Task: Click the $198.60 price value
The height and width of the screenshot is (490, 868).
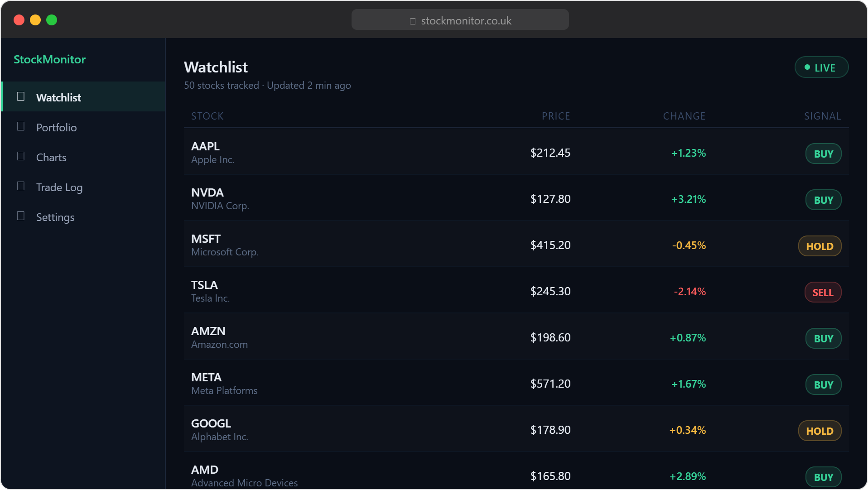Action: 550,338
